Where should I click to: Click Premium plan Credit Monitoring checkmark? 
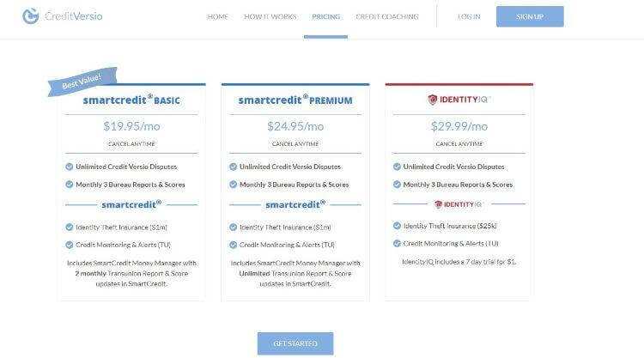[233, 245]
